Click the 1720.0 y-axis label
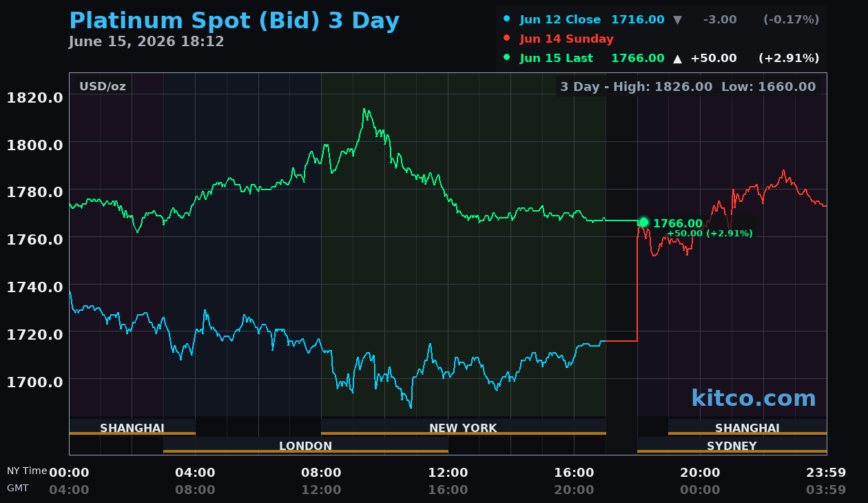The height and width of the screenshot is (503, 868). click(x=34, y=334)
